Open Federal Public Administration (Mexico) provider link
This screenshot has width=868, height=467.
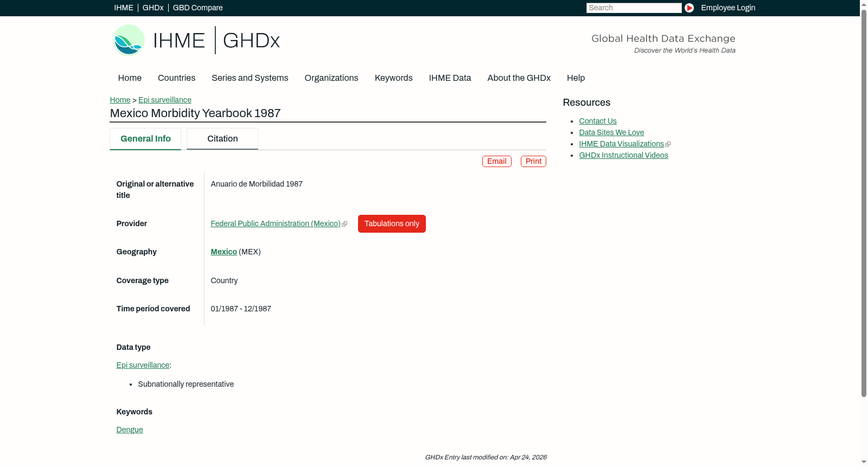point(276,223)
